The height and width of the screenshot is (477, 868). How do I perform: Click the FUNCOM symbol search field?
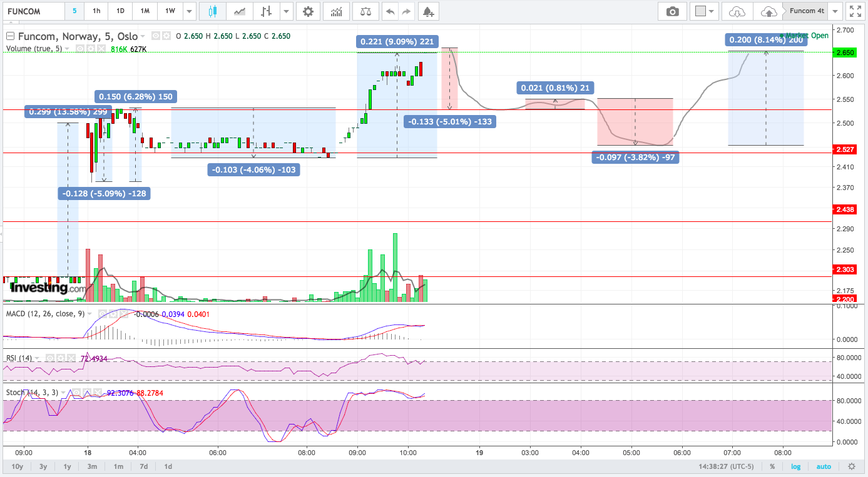click(x=33, y=11)
